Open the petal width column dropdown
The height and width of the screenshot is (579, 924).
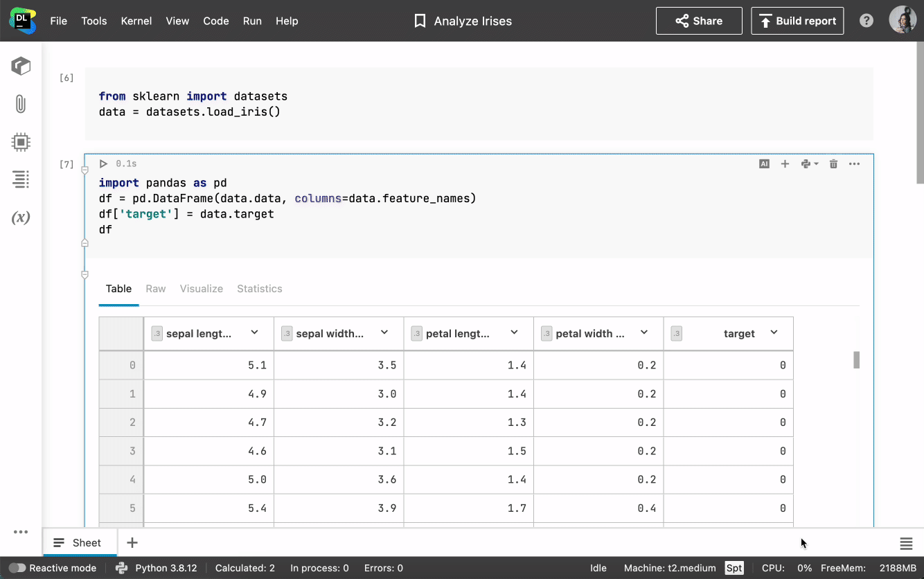[x=644, y=333]
